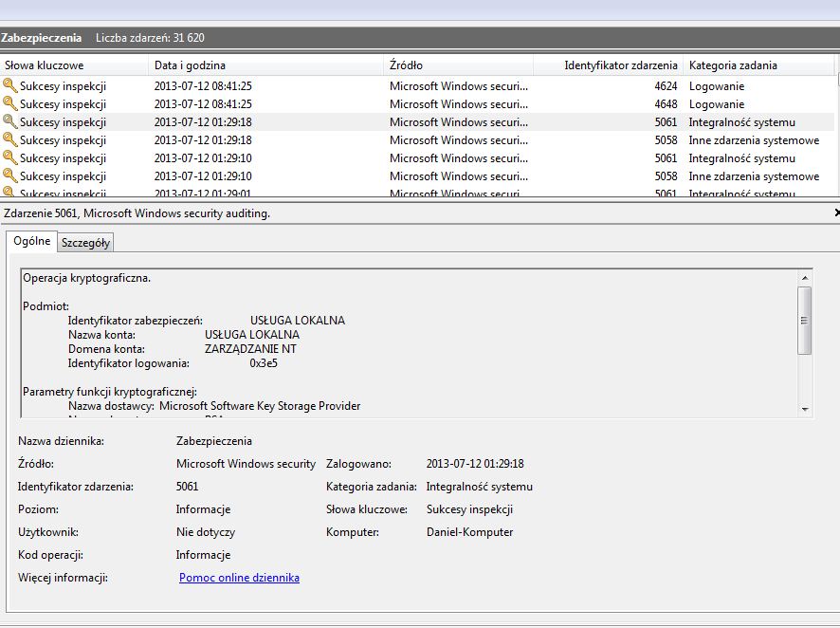Select the 01:29:18 date cell of the event 5058 row
The height and width of the screenshot is (628, 840).
coord(203,140)
